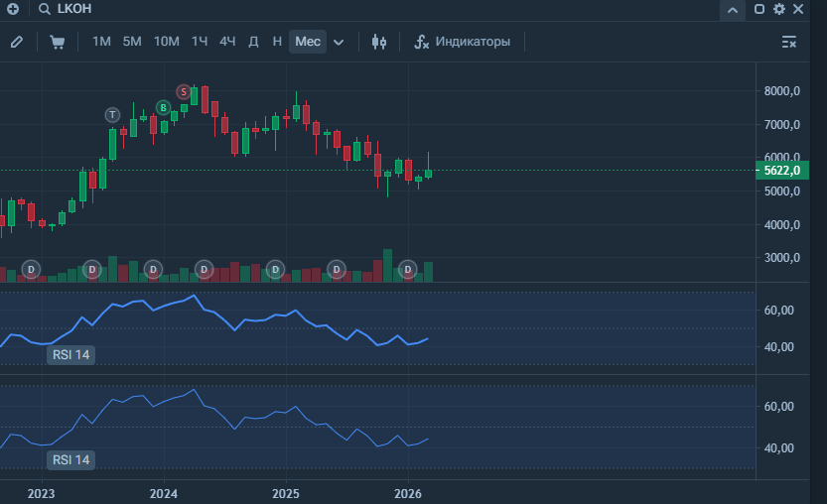Viewport: 827px width, 504px height.
Task: Switch to 10M timeframe
Action: pyautogui.click(x=166, y=42)
